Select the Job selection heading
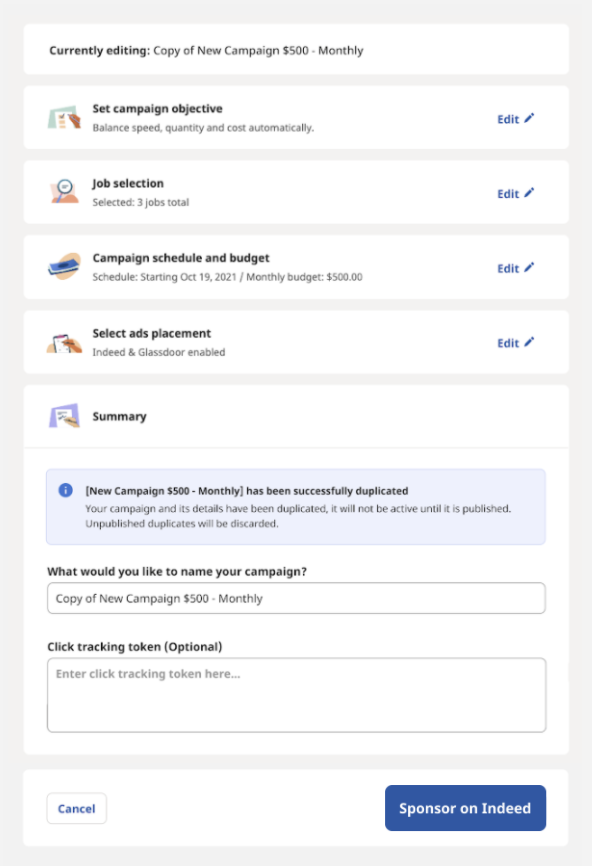The width and height of the screenshot is (592, 866). click(x=128, y=183)
